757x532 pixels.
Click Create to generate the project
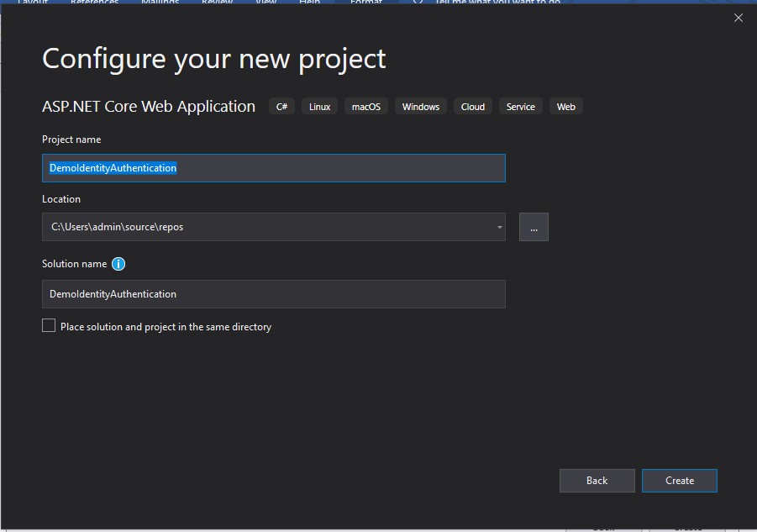(679, 480)
